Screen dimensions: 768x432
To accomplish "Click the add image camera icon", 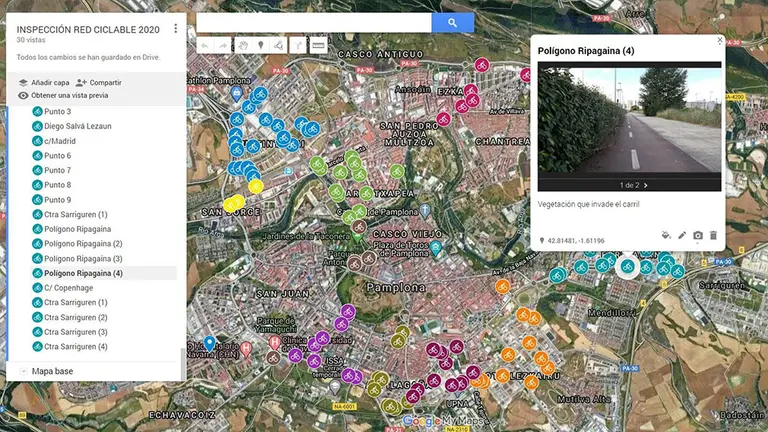I will (x=698, y=236).
